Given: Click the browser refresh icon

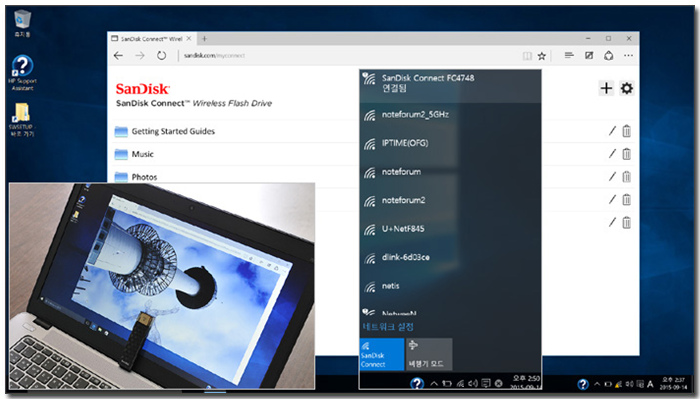Looking at the screenshot, I should pos(161,56).
